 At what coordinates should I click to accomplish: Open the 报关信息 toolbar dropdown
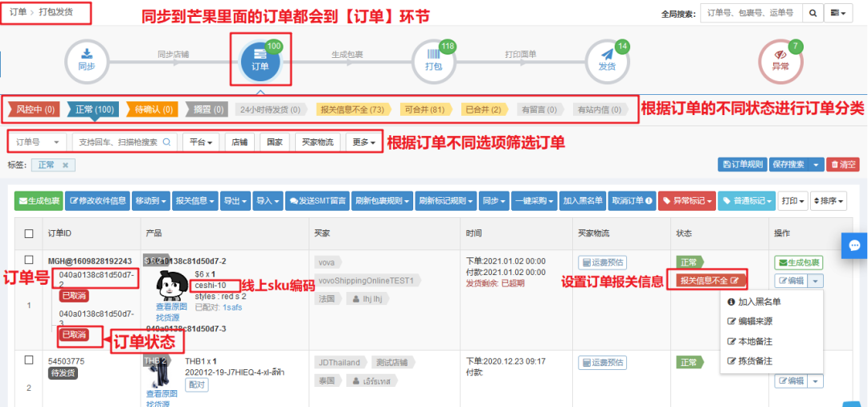click(x=195, y=201)
